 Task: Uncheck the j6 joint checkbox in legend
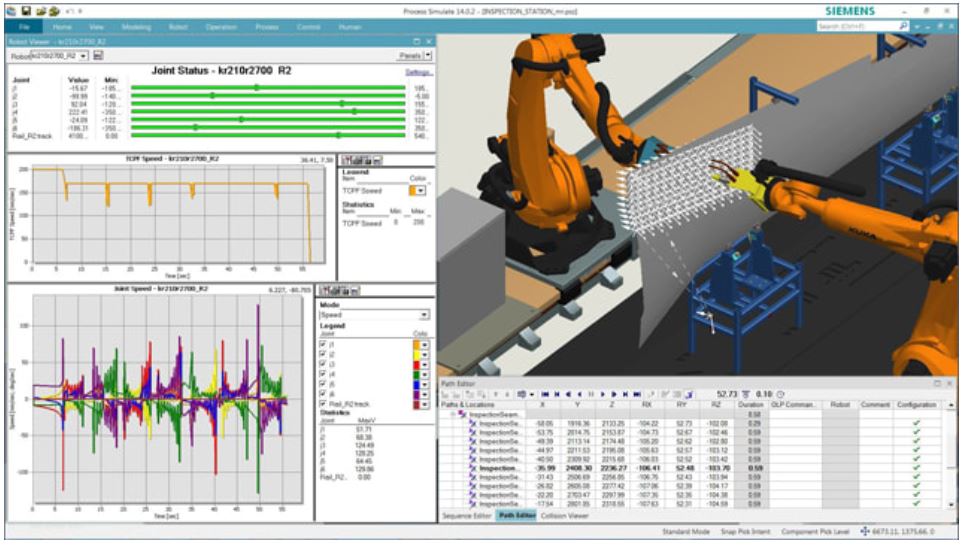[x=323, y=394]
